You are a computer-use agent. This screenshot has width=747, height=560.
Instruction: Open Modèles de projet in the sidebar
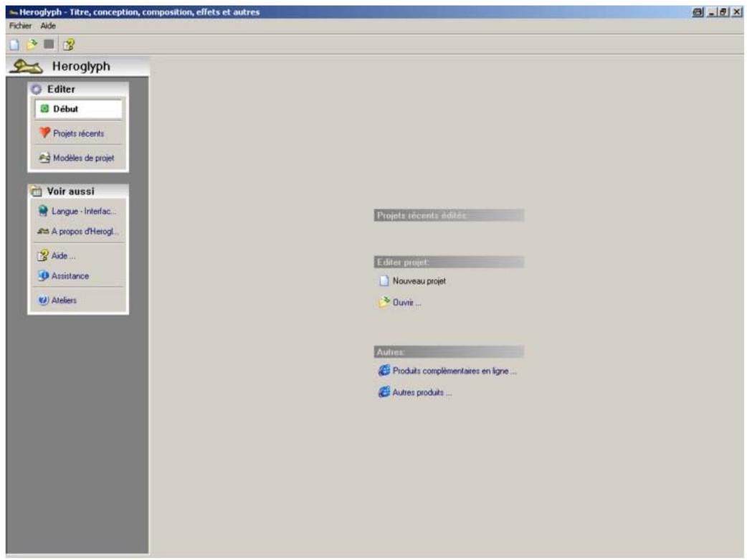coord(83,158)
